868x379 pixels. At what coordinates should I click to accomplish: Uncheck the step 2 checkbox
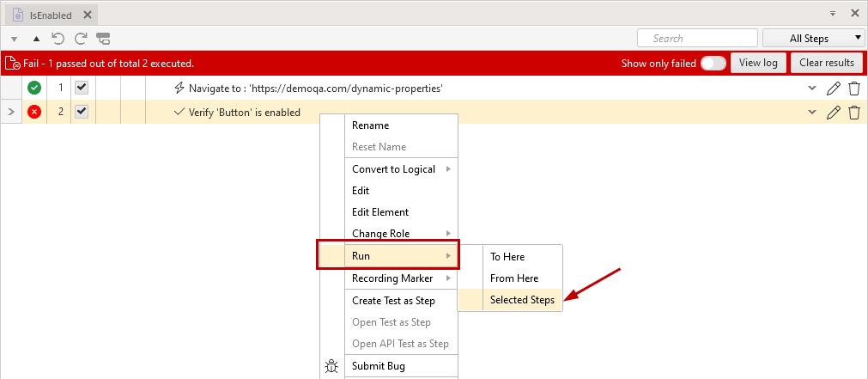pos(82,112)
